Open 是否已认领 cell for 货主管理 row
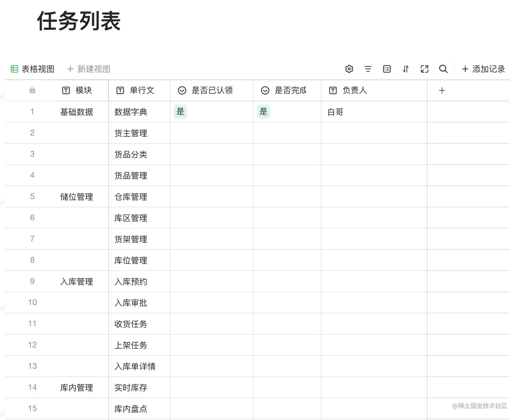 point(212,133)
